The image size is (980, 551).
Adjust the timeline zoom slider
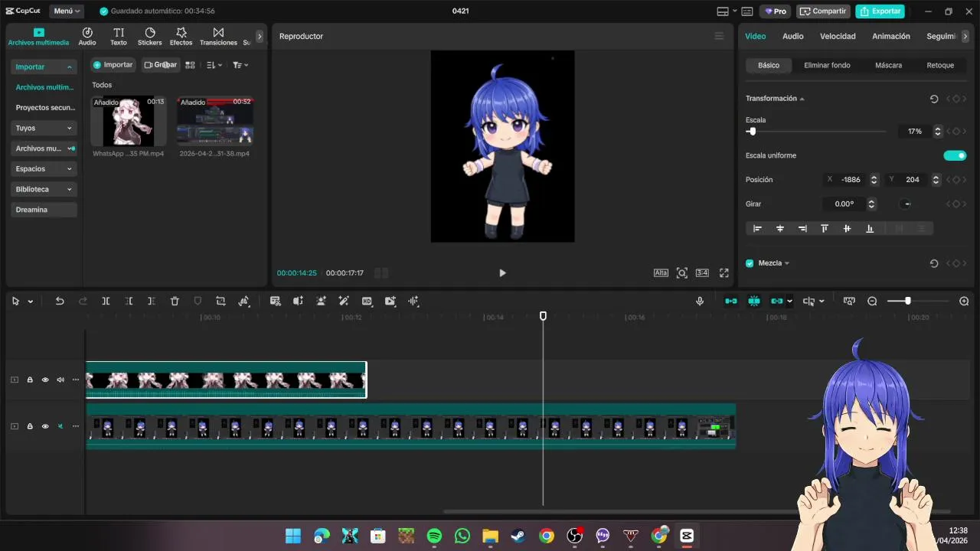tap(908, 302)
